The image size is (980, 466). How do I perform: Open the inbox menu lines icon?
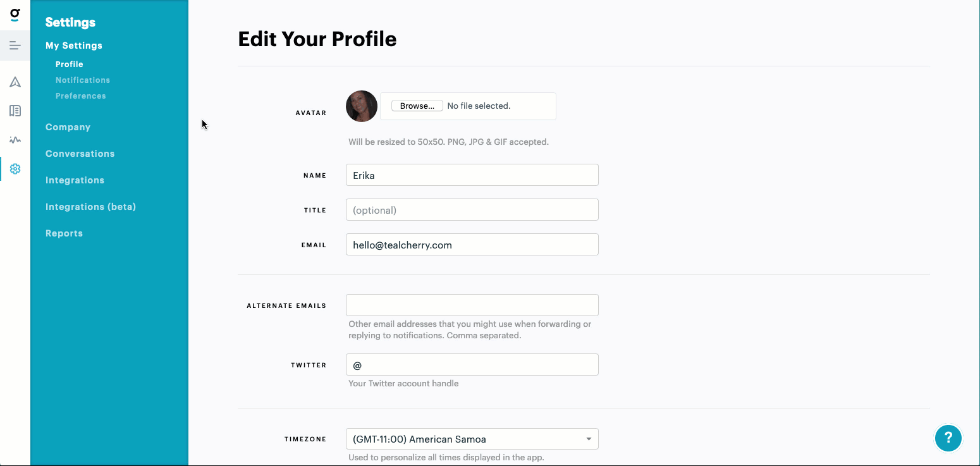pos(15,46)
